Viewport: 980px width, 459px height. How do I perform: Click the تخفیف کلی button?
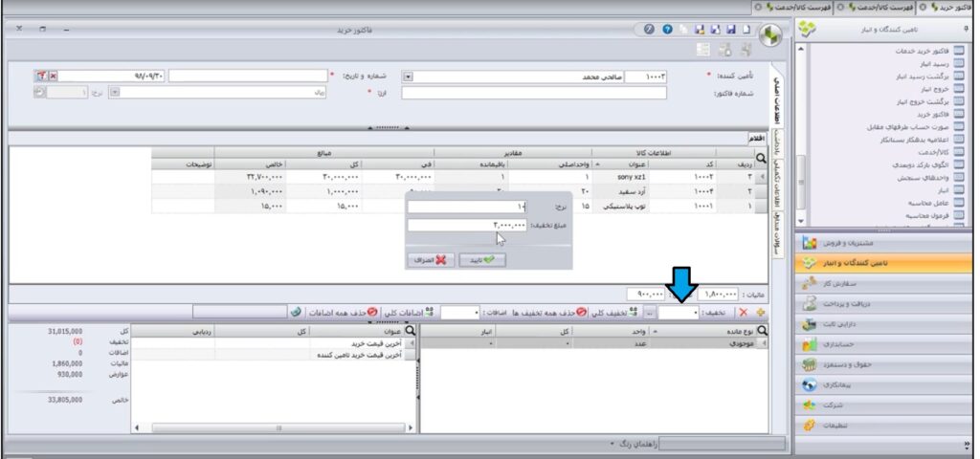coord(614,312)
